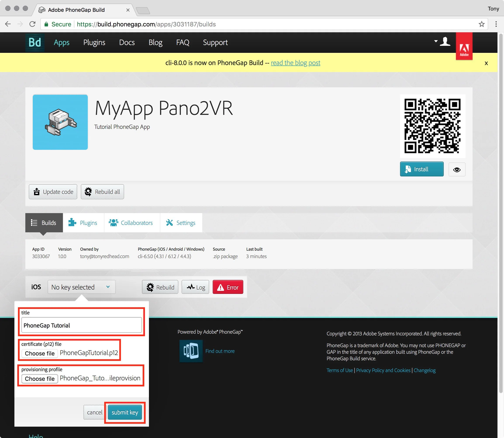The image size is (504, 438).
Task: Click the Last built 3 minutes text
Action: (256, 256)
